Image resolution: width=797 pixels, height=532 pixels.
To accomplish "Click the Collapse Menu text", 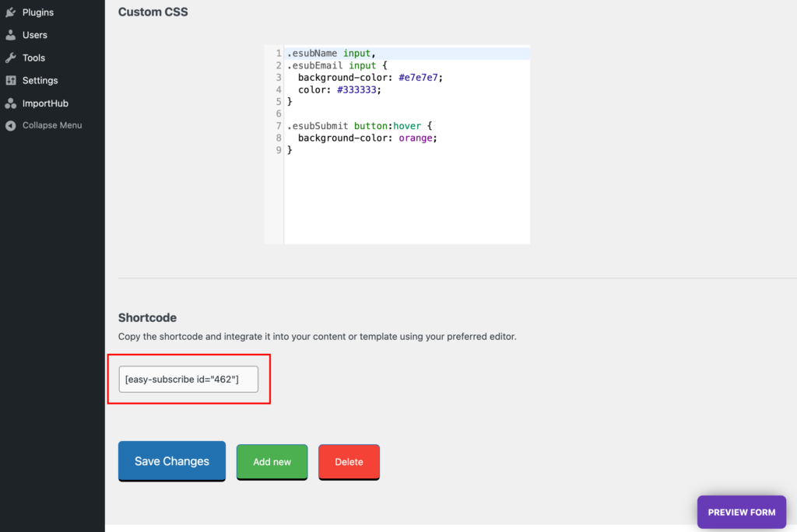I will click(x=52, y=125).
